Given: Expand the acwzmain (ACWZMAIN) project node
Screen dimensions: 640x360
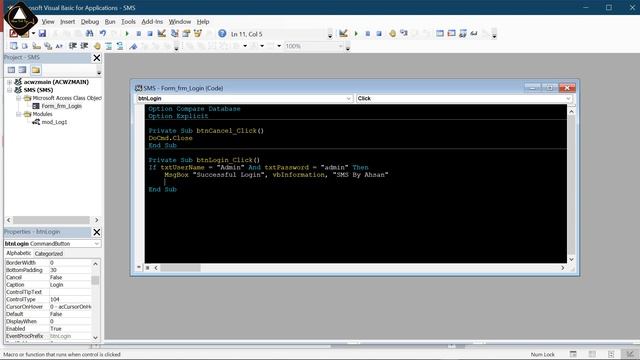Looking at the screenshot, I should [x=9, y=82].
